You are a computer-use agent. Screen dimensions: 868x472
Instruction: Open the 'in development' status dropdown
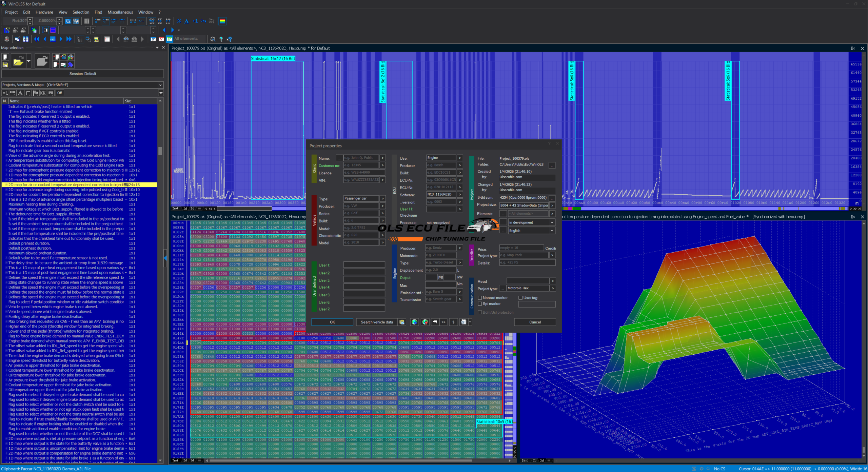click(531, 222)
